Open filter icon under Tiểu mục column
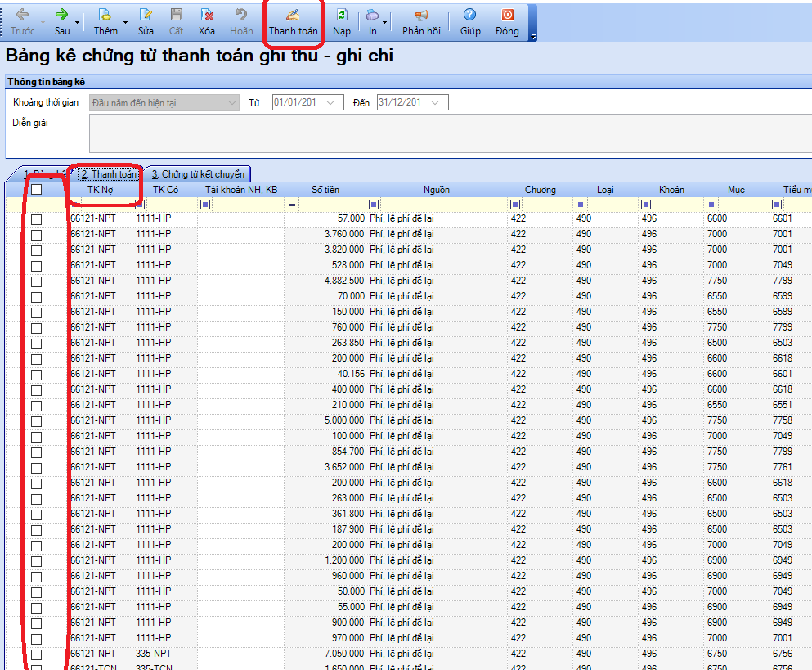812x670 pixels. point(777,205)
